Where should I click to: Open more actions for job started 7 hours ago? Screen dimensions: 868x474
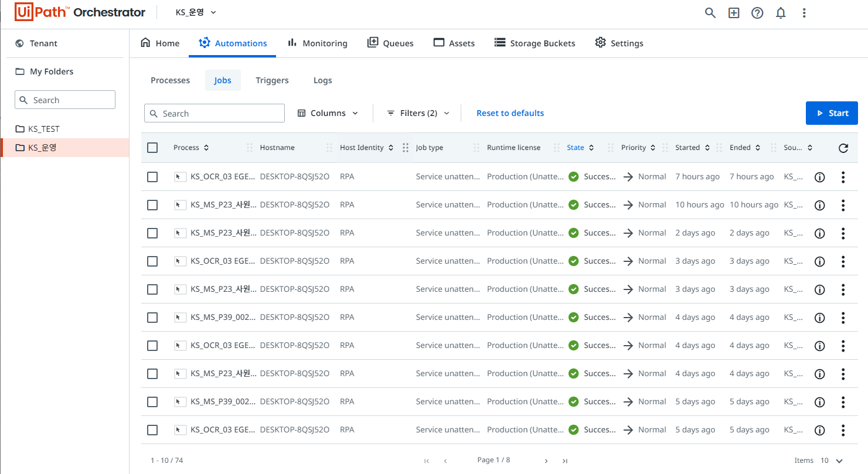[x=843, y=177]
